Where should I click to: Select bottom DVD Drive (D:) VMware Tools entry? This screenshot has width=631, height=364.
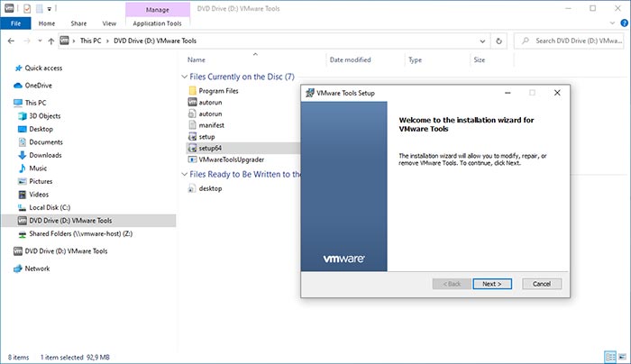tap(66, 251)
